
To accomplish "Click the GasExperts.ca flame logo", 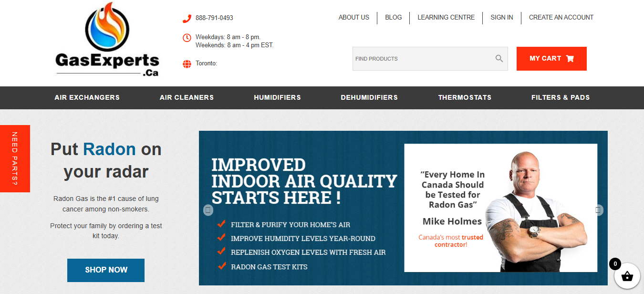I will [x=107, y=39].
